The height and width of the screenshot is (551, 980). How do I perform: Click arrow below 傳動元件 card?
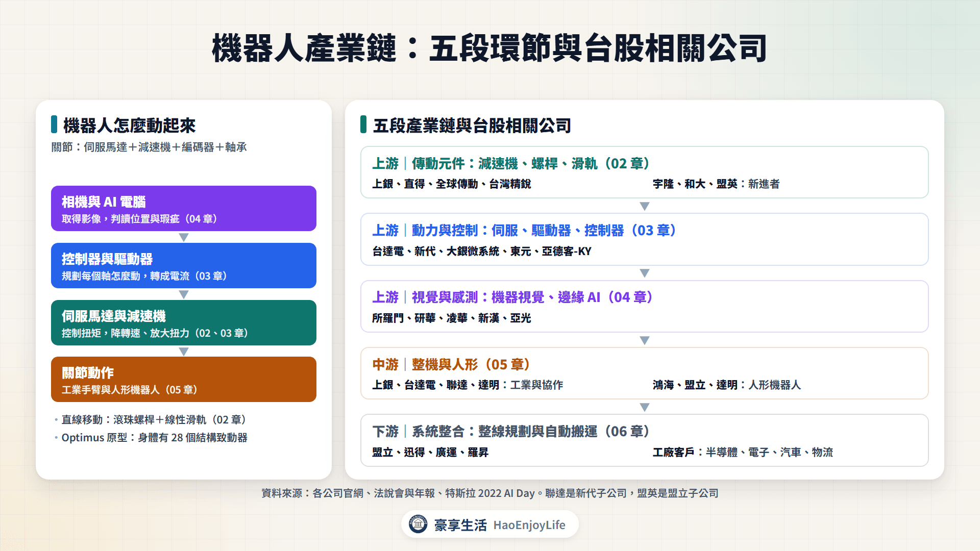(x=645, y=206)
